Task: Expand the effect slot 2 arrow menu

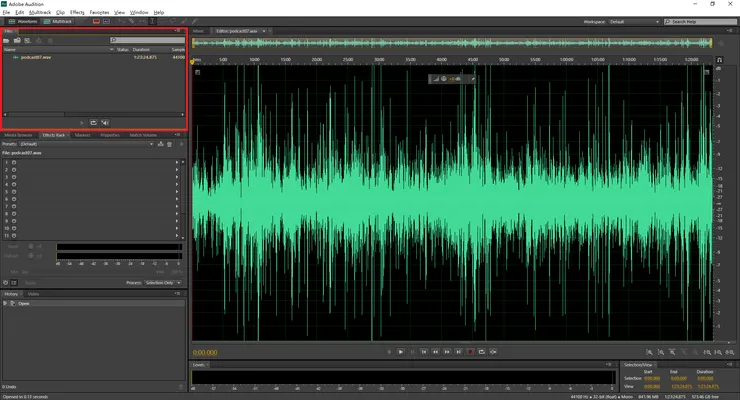Action: click(178, 169)
